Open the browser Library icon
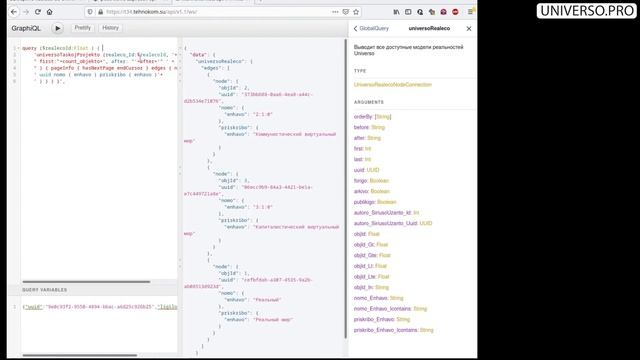640x360 pixels. coord(396,12)
